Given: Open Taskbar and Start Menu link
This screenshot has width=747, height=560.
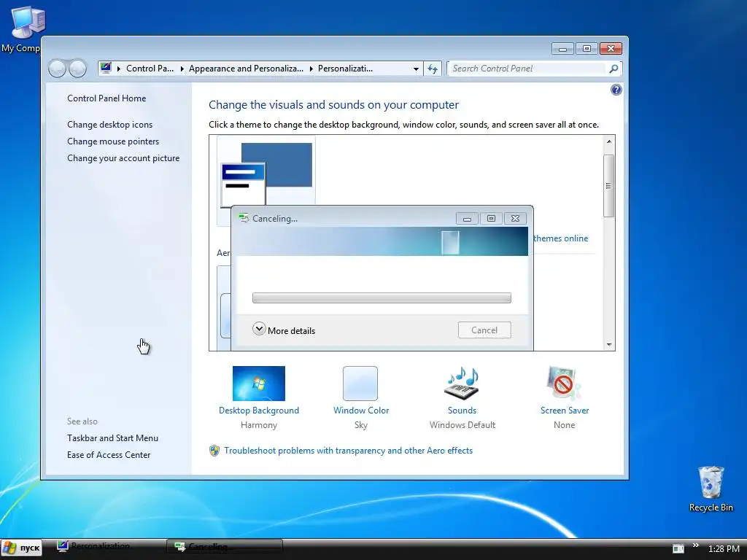Looking at the screenshot, I should click(x=113, y=438).
